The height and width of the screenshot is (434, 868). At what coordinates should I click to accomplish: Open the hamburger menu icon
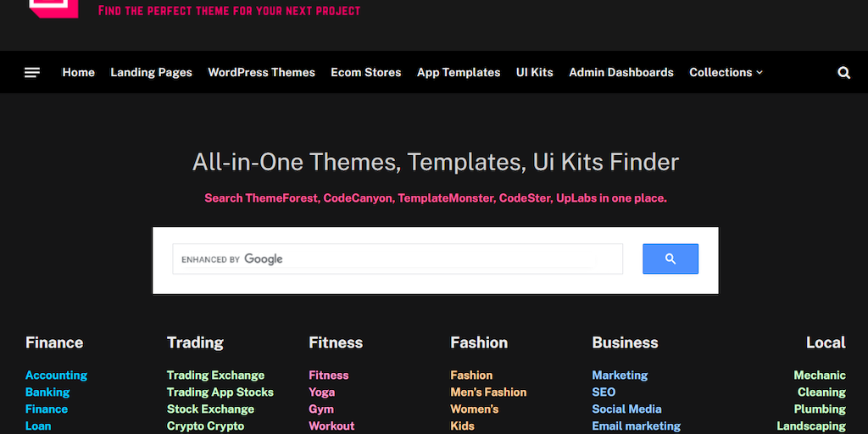point(32,73)
